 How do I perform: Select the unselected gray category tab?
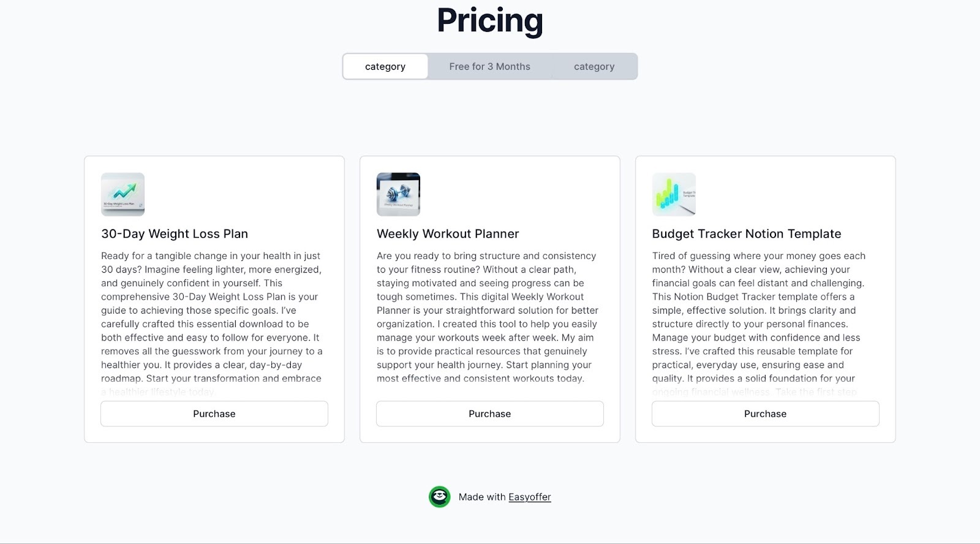[594, 66]
